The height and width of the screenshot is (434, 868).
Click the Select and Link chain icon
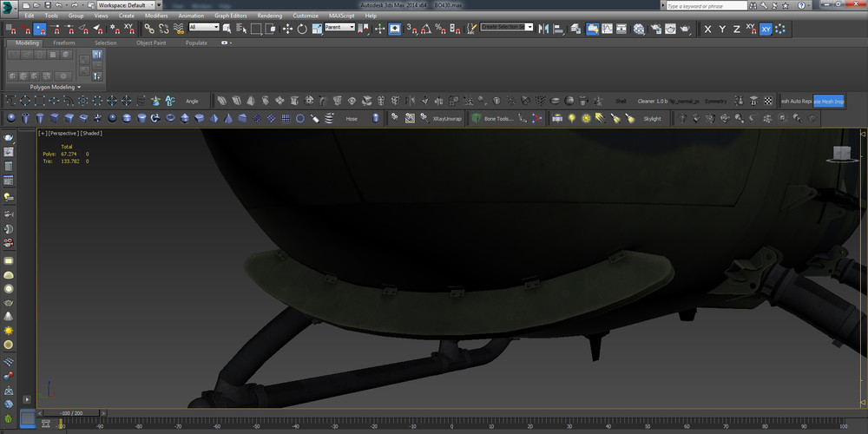150,29
